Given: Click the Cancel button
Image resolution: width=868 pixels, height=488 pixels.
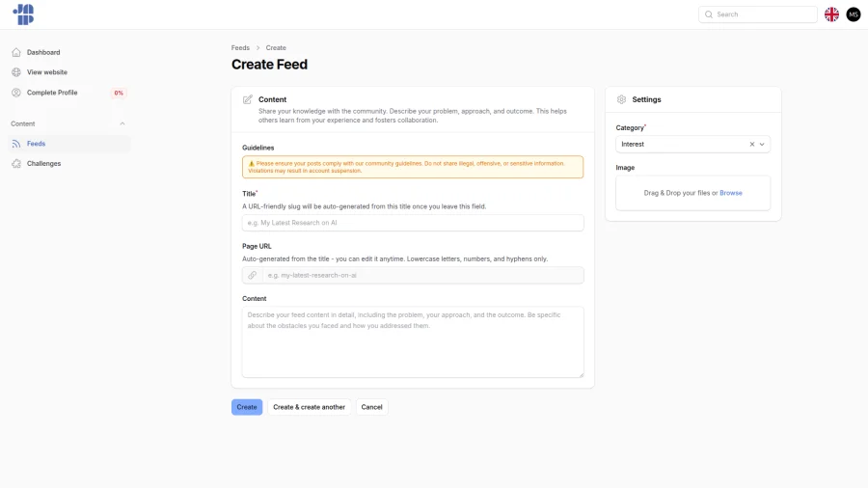Looking at the screenshot, I should pos(371,407).
